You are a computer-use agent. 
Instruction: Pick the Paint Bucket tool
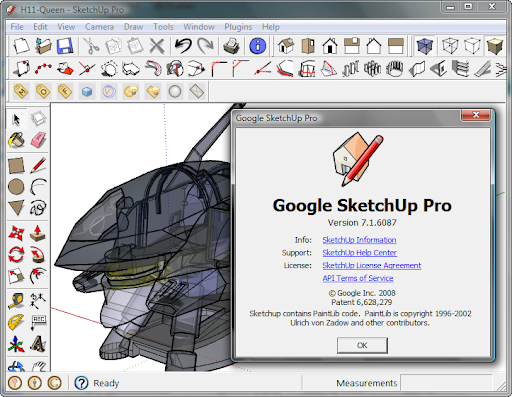point(16,140)
